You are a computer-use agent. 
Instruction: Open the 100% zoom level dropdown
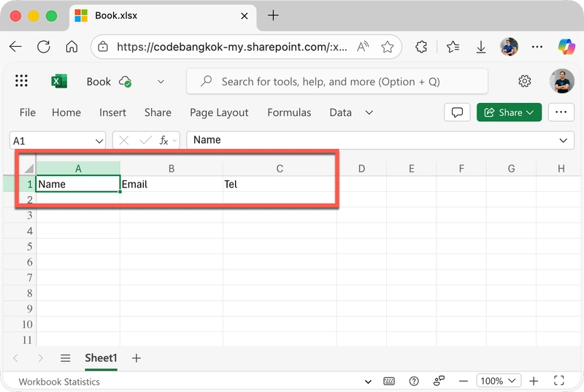[500, 381]
